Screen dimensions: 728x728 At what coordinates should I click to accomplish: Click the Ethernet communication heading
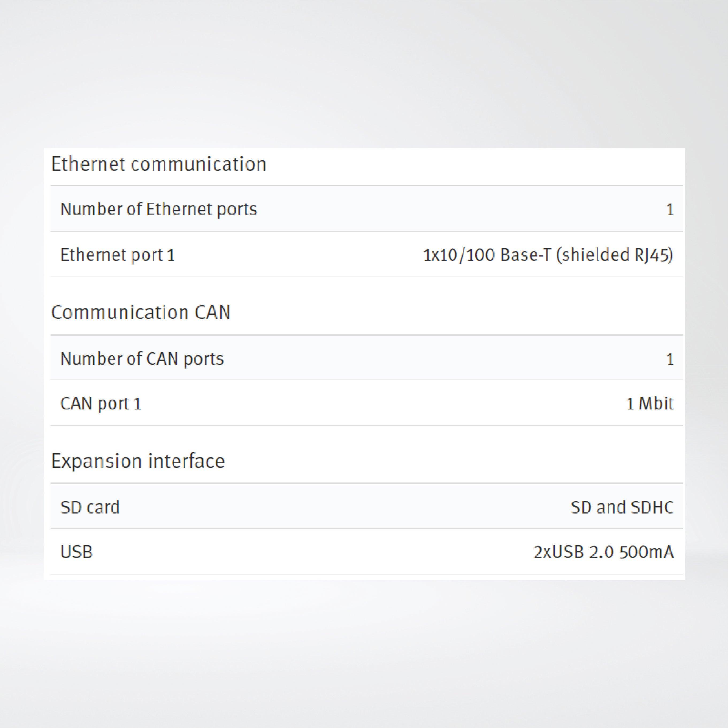pos(159,164)
